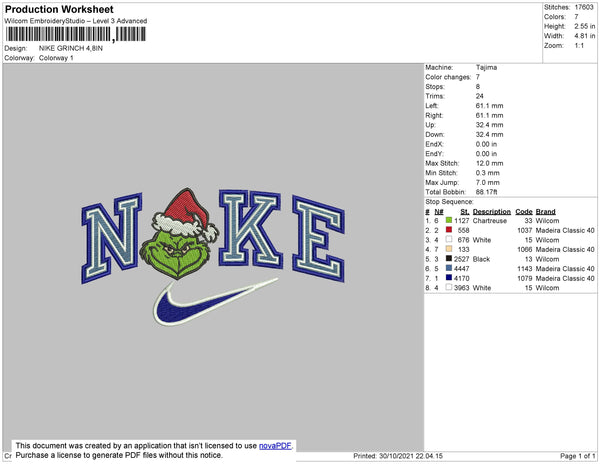Click the 'Brand' column header
Screen dimensions: 600x464
pos(546,212)
